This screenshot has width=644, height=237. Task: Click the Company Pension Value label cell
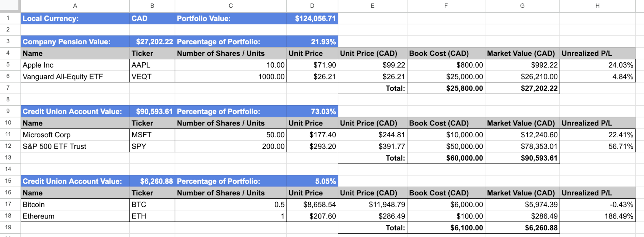click(75, 42)
